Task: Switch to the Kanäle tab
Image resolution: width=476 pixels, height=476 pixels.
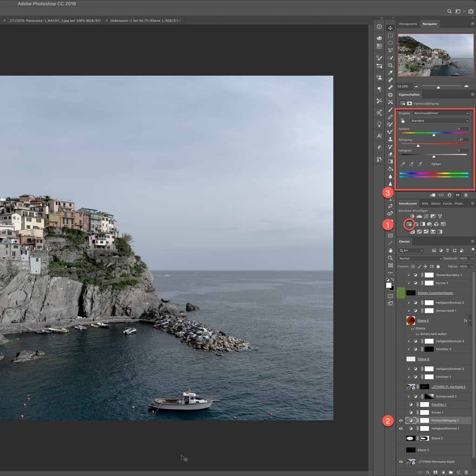Action: click(447, 204)
